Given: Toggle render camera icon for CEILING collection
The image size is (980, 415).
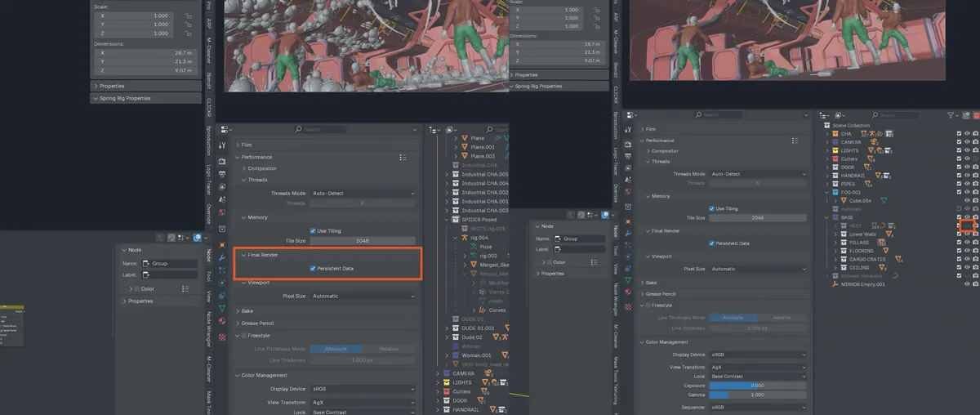Looking at the screenshot, I should 975,267.
